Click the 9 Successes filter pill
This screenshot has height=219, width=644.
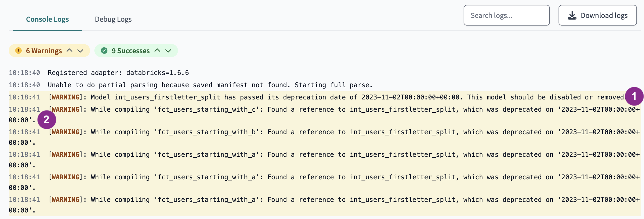point(130,51)
